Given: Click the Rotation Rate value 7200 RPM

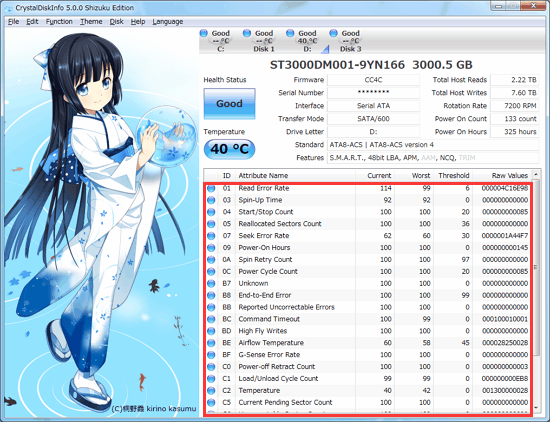Looking at the screenshot, I should coord(514,106).
